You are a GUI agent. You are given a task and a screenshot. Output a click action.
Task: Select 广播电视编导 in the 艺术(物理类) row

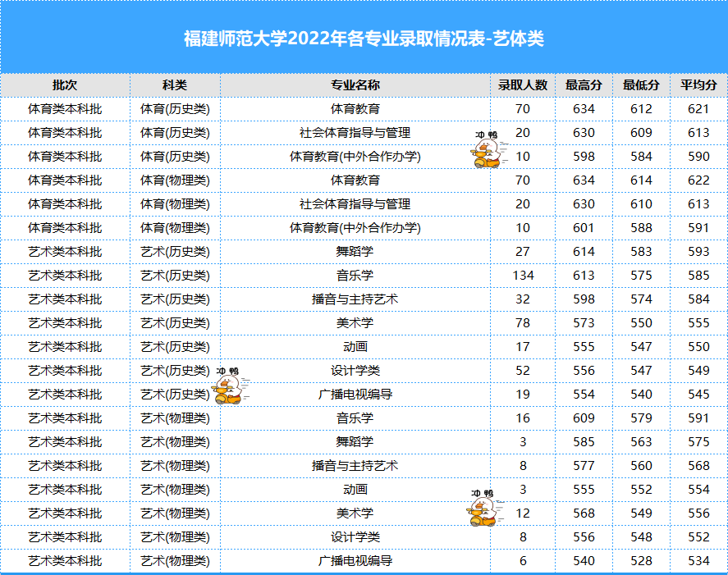(355, 561)
